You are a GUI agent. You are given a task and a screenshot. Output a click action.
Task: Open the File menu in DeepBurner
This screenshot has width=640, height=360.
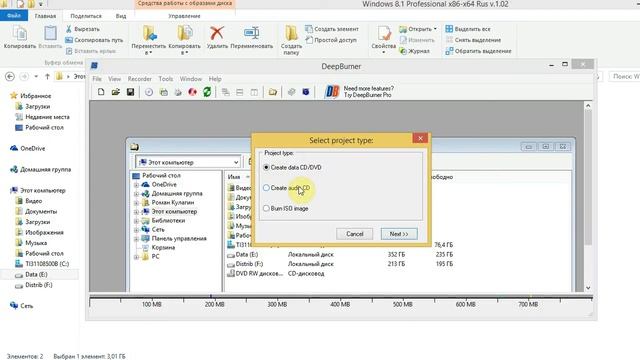(x=97, y=79)
